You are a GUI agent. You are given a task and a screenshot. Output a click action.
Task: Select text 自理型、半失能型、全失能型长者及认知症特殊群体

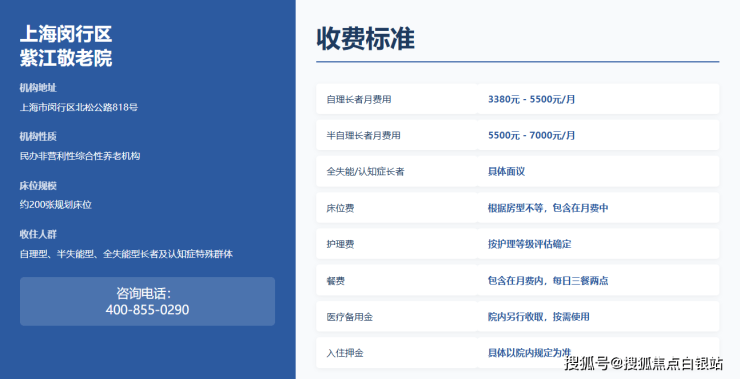click(126, 254)
